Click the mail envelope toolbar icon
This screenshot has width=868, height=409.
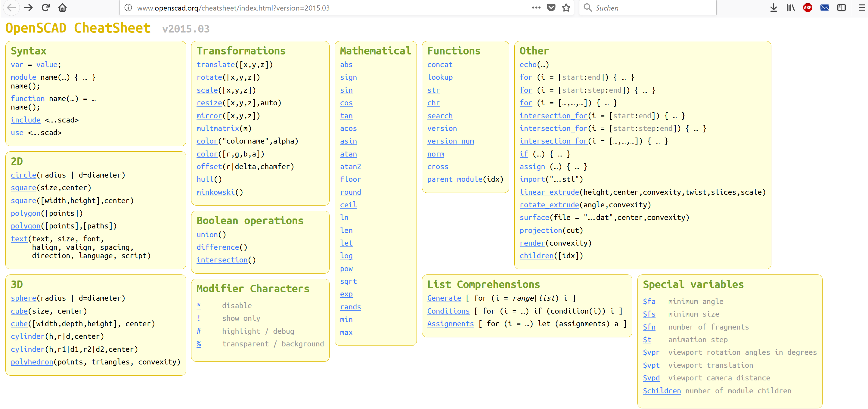(x=825, y=8)
